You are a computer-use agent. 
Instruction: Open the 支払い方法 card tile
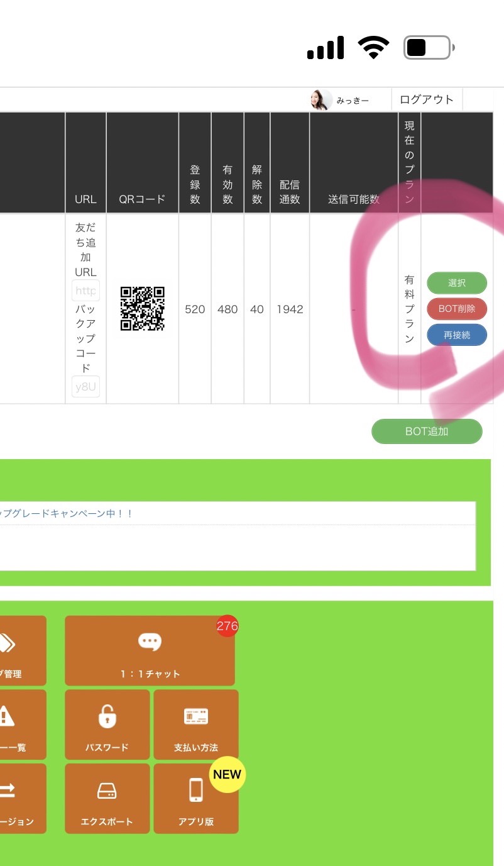click(x=196, y=724)
